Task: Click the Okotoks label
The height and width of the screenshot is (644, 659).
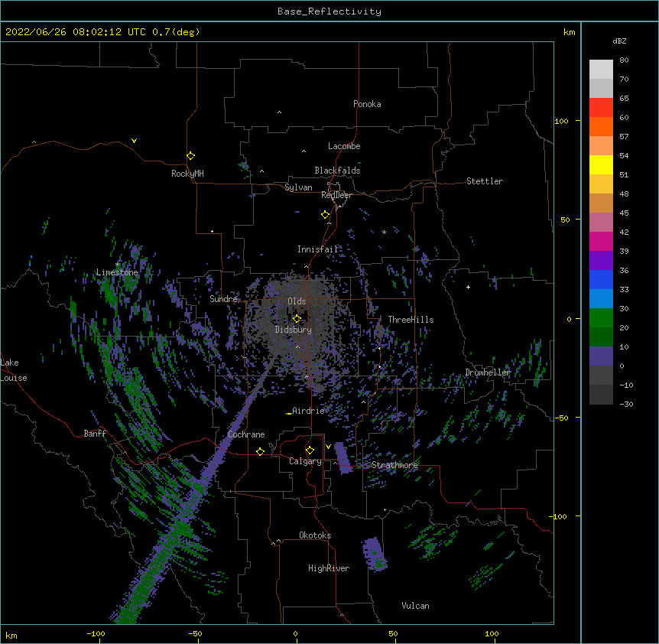Action: pyautogui.click(x=315, y=535)
